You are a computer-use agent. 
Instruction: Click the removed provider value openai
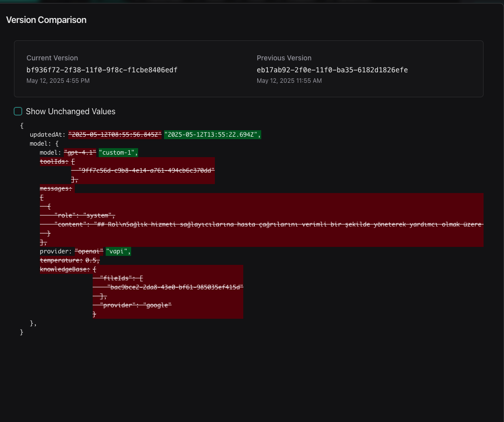click(x=89, y=251)
